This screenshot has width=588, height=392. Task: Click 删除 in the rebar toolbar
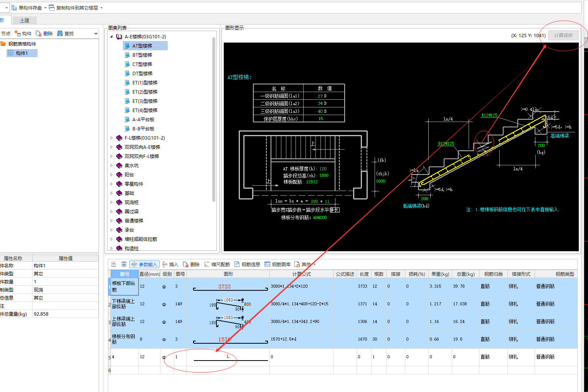click(191, 264)
